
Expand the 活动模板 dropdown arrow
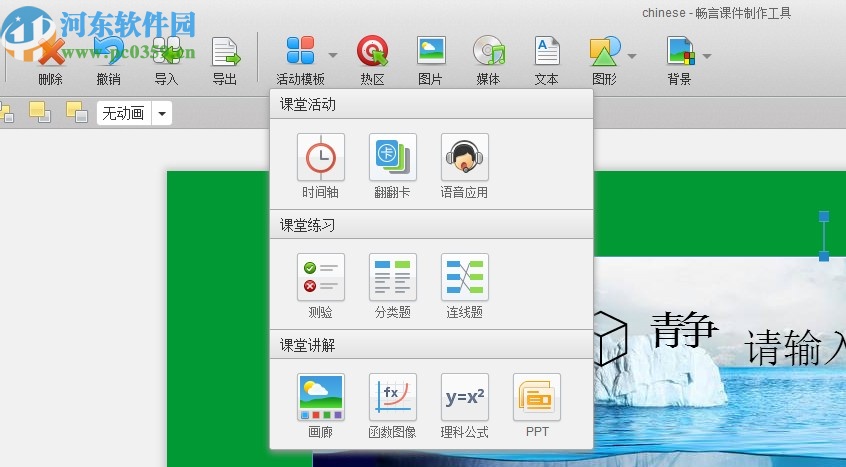[x=333, y=55]
